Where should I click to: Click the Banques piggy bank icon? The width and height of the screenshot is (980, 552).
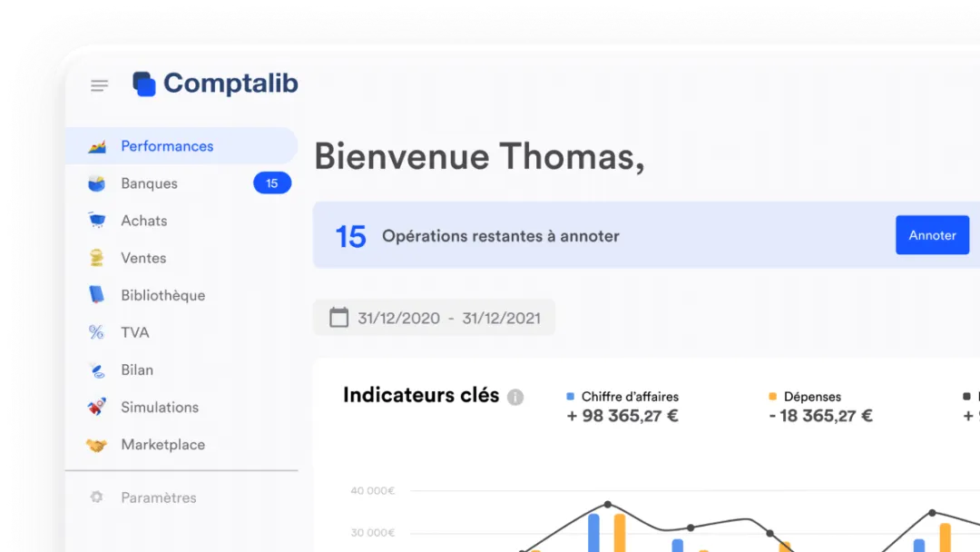point(97,183)
